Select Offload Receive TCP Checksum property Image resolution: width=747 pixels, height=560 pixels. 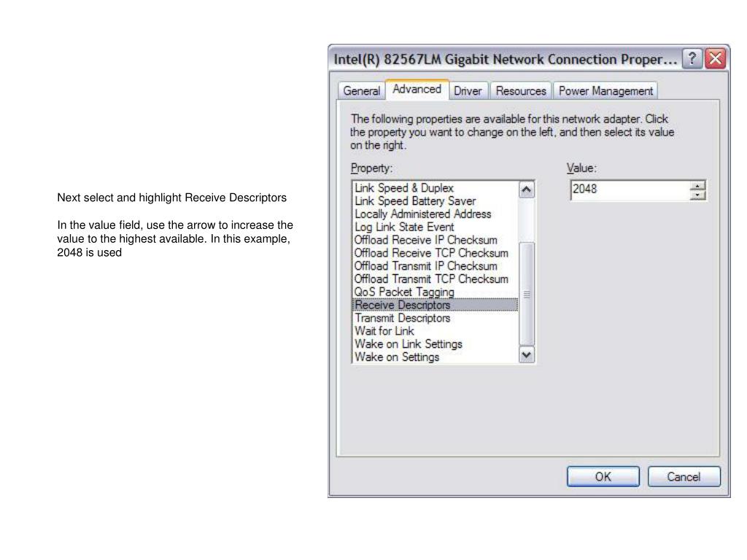click(x=435, y=253)
